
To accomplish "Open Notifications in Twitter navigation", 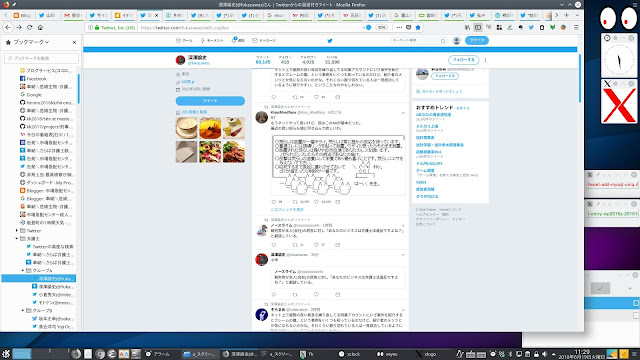I will pos(238,40).
